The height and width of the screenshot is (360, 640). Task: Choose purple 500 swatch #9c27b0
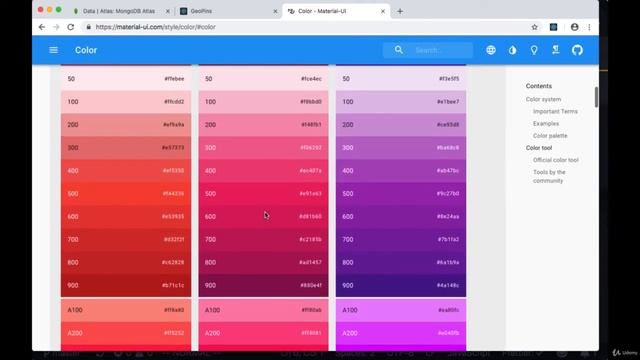click(x=401, y=193)
